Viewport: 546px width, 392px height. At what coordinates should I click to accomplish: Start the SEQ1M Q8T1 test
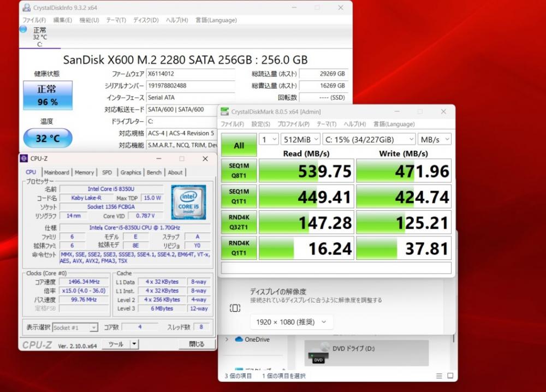(x=239, y=170)
